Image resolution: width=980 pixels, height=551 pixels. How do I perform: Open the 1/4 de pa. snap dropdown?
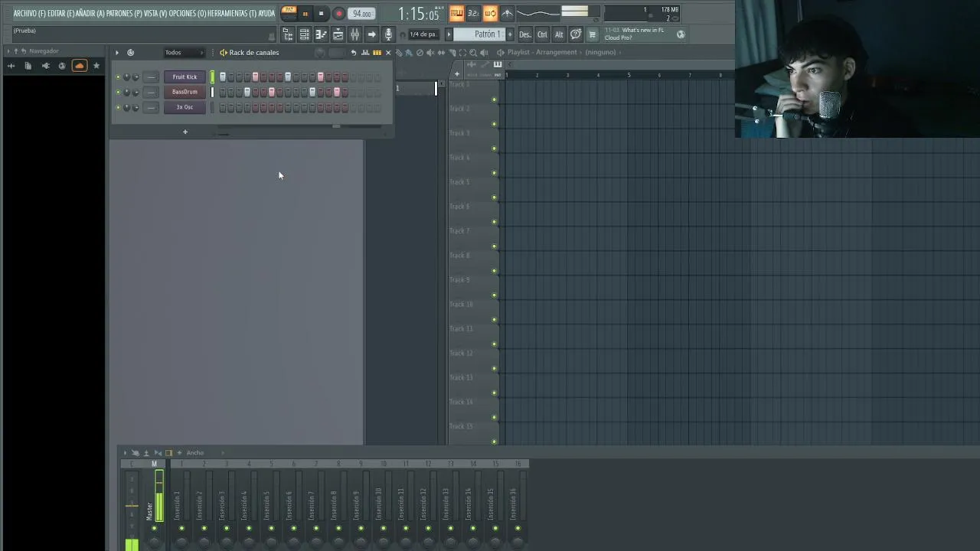pyautogui.click(x=423, y=34)
